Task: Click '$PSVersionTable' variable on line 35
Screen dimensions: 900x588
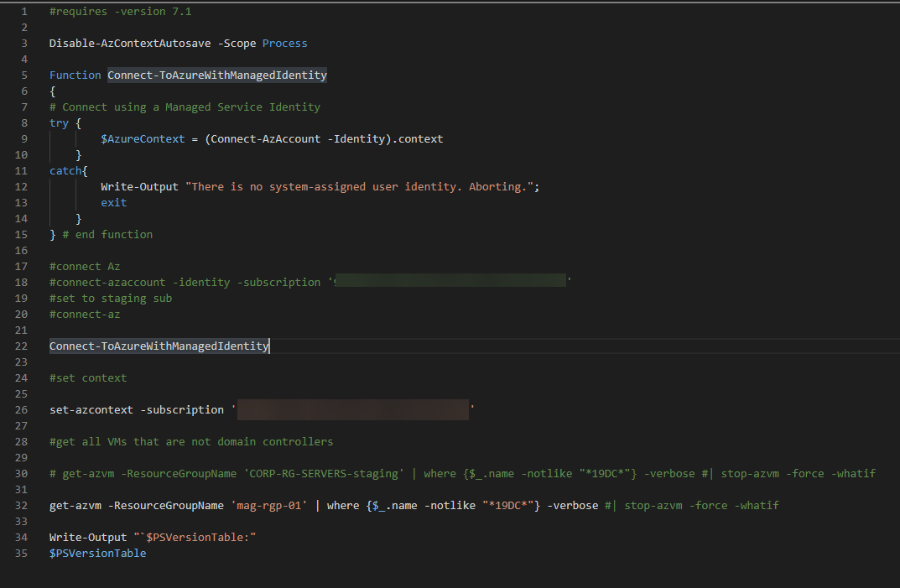Action: click(97, 554)
